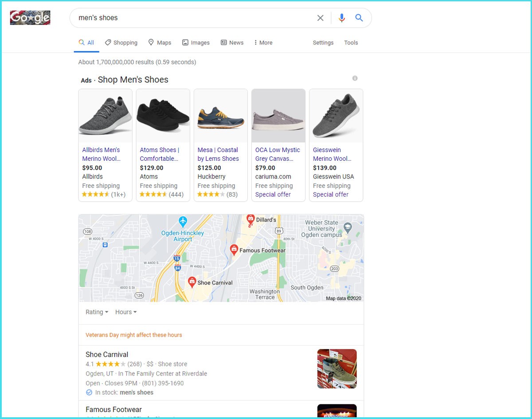Open OCA Low Mystic Grey Canvas link

click(x=278, y=154)
